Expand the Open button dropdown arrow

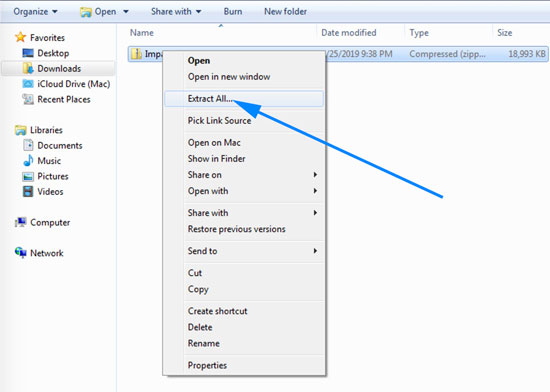coord(126,12)
